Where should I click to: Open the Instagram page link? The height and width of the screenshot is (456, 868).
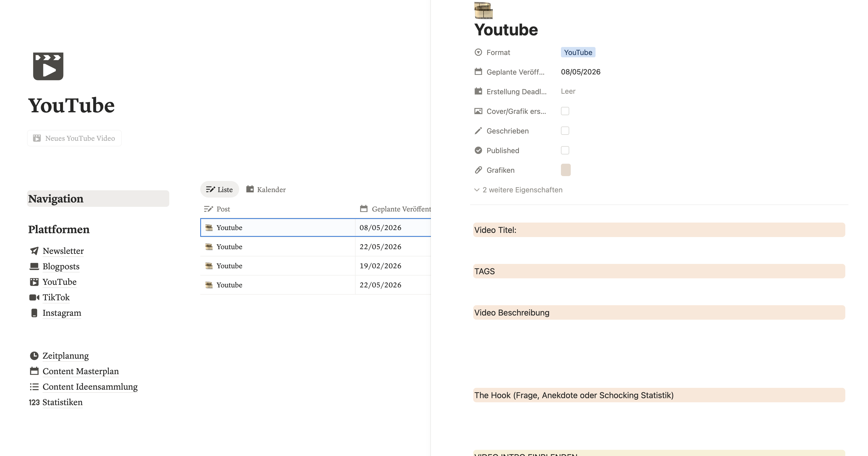[62, 313]
